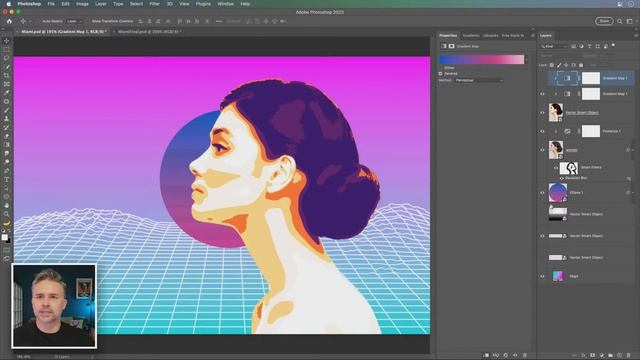
Task: Select the Horizontal Type tool
Action: click(x=7, y=180)
